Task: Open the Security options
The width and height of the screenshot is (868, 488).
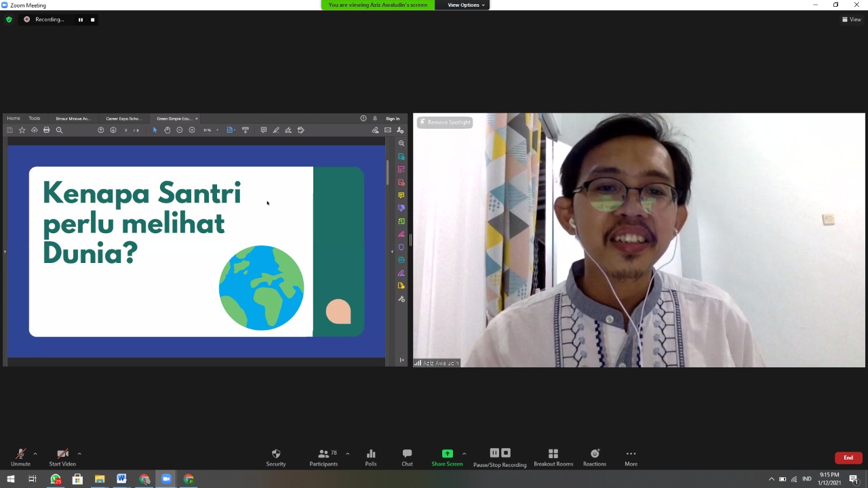Action: (275, 457)
